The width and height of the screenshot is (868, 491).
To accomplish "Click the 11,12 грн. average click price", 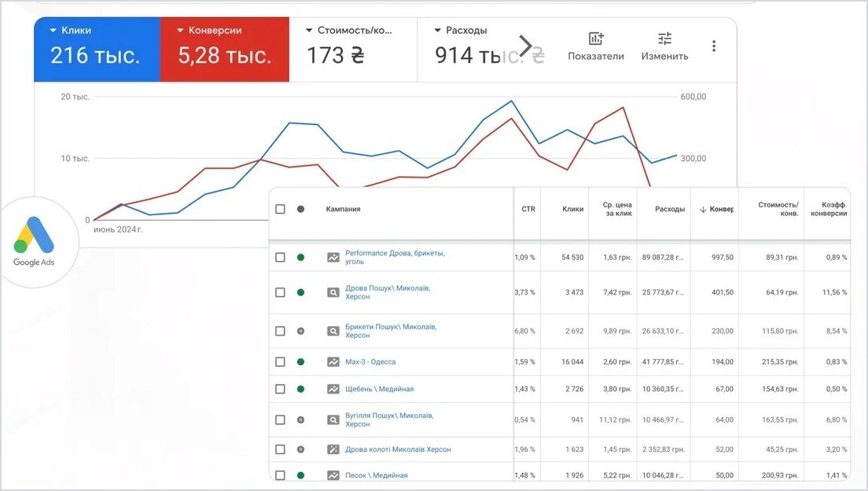I will pos(616,420).
